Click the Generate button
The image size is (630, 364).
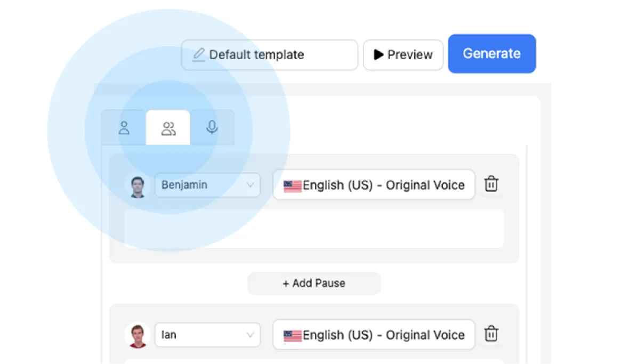point(492,53)
